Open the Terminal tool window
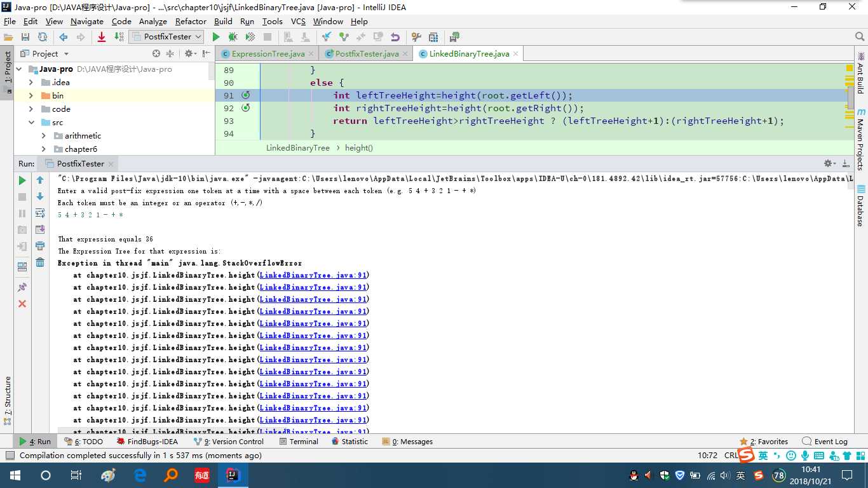The height and width of the screenshot is (488, 868). click(298, 442)
